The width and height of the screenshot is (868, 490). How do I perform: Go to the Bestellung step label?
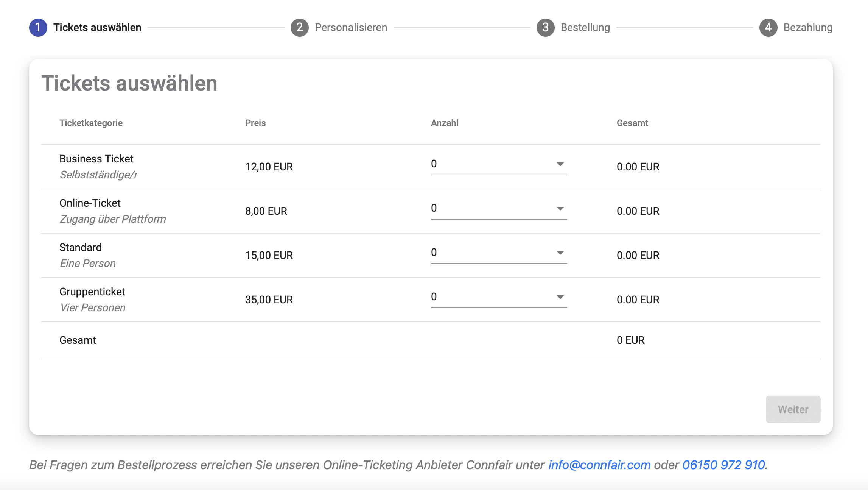[x=585, y=28]
